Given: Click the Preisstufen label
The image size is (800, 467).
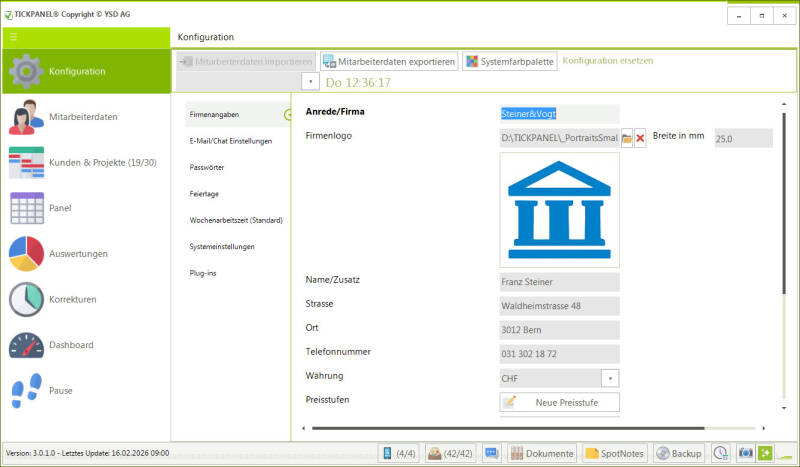Looking at the screenshot, I should [x=327, y=400].
